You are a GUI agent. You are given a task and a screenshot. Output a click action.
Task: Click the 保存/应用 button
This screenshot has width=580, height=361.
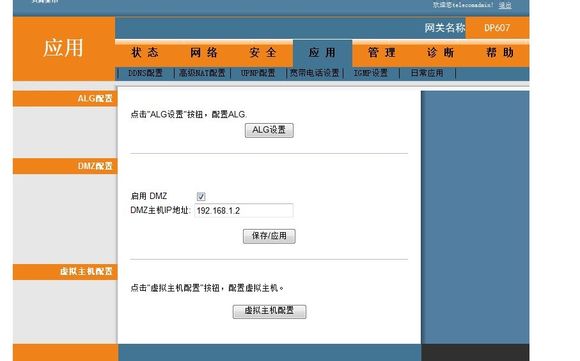269,236
